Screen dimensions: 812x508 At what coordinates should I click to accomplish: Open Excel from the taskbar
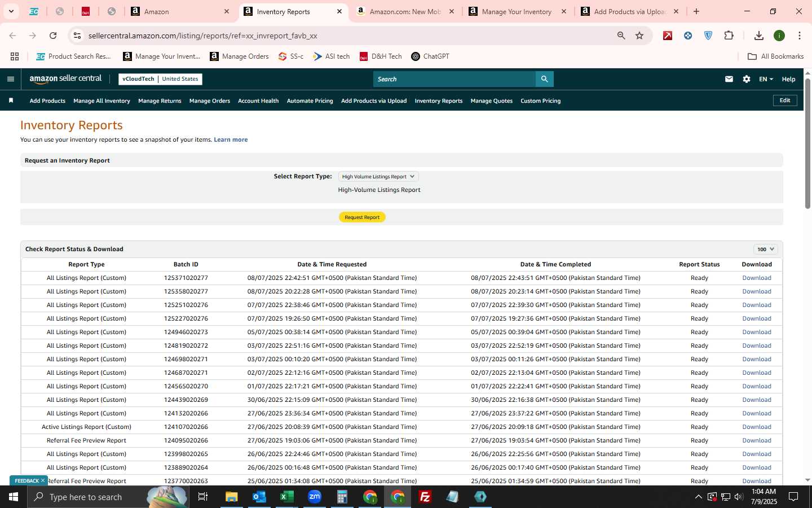pyautogui.click(x=287, y=497)
